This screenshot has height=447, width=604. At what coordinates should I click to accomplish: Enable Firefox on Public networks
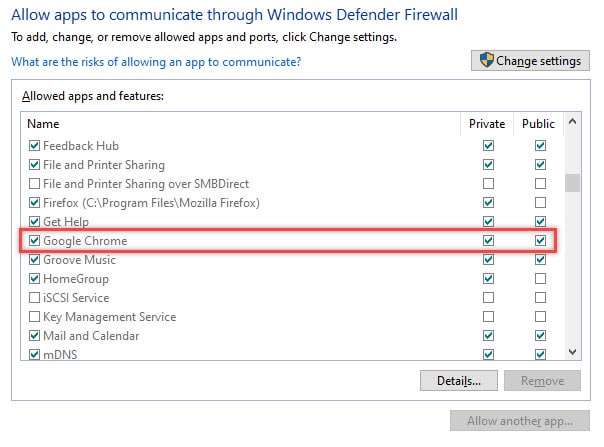tap(540, 203)
